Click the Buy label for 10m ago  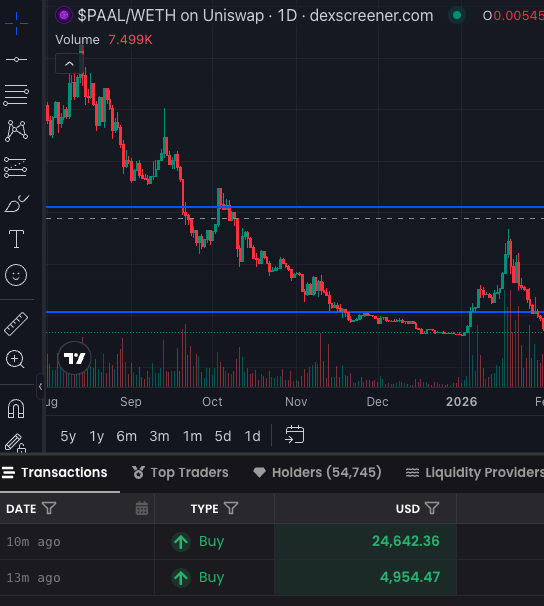pos(211,541)
